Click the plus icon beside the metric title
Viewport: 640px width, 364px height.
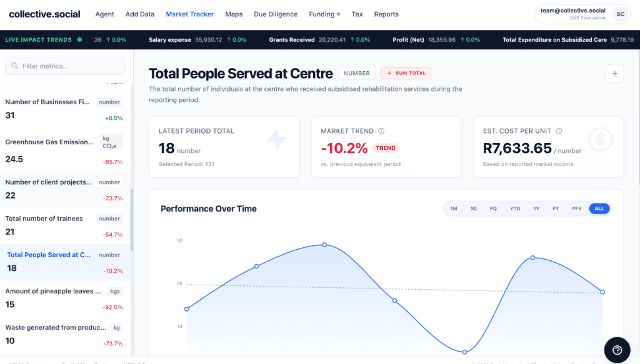(615, 74)
